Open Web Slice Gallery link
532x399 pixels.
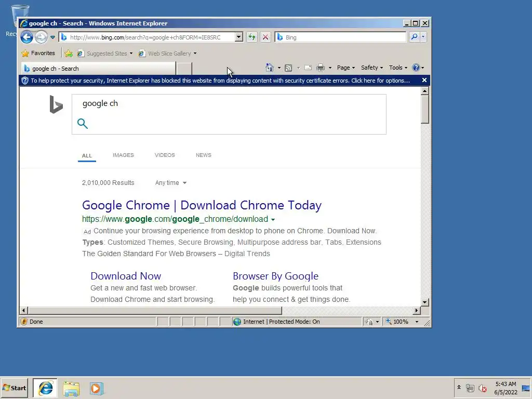[165, 54]
